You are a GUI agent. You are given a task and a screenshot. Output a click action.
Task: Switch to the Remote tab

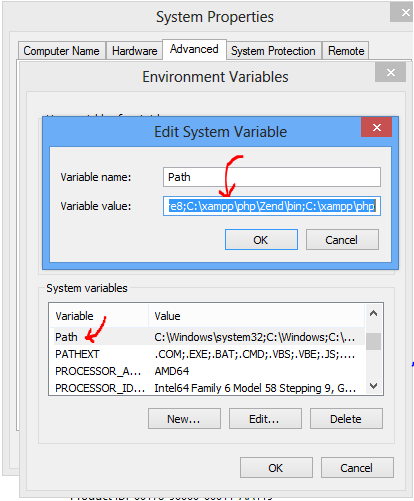[x=346, y=51]
